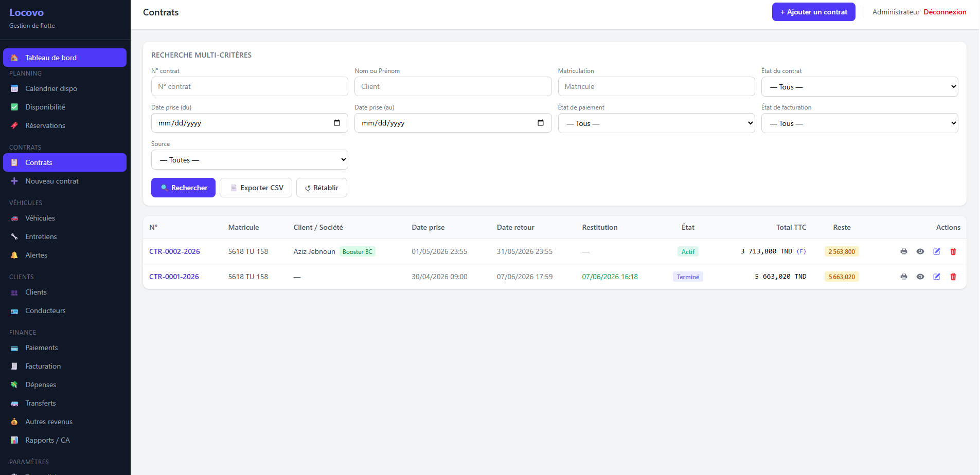Screen dimensions: 980x475
Task: Reset filters with Rétablir button
Action: (322, 188)
